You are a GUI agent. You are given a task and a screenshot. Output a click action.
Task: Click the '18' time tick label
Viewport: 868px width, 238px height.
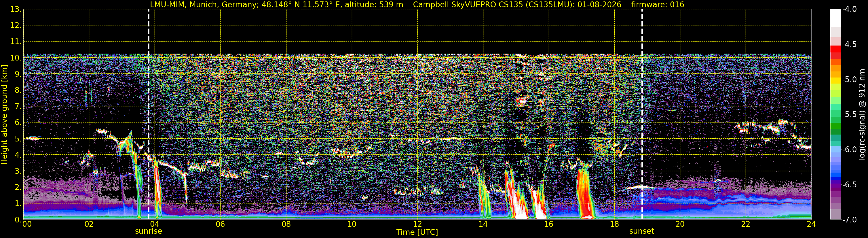pos(615,224)
